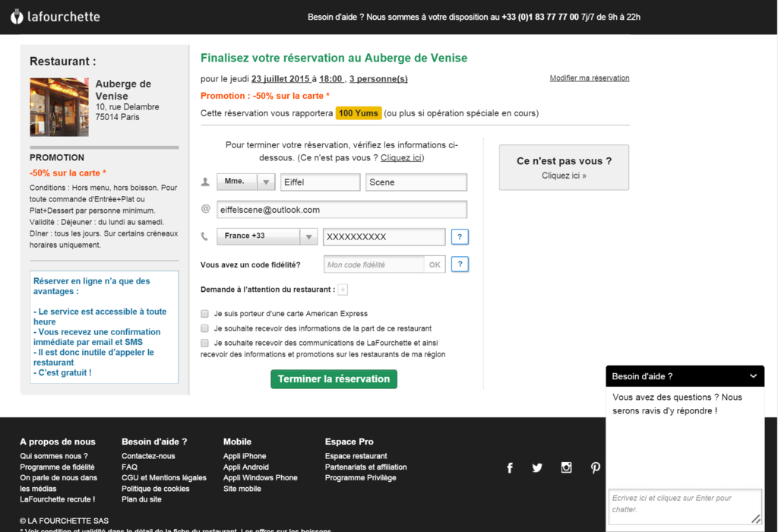Click Modifier ma réservation link
778x532 pixels.
click(589, 78)
